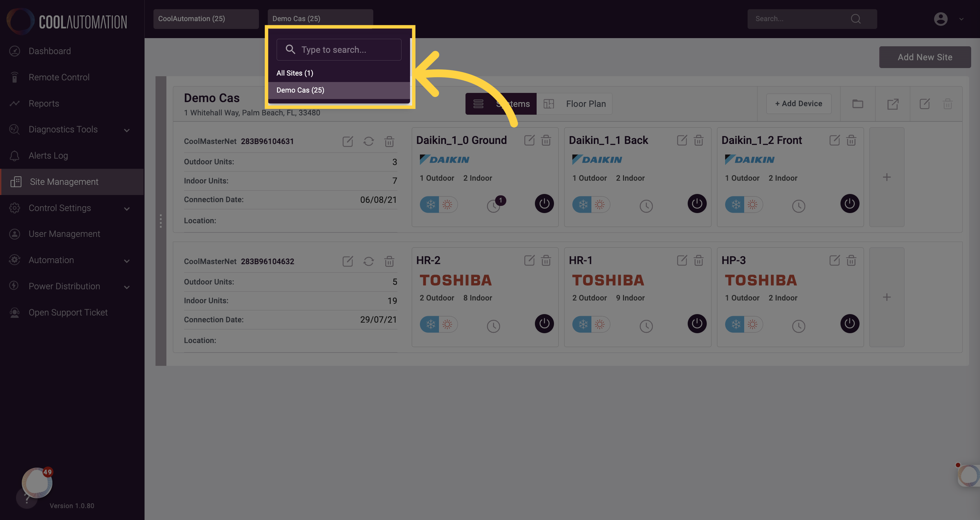Go to Remote Control

[x=59, y=77]
